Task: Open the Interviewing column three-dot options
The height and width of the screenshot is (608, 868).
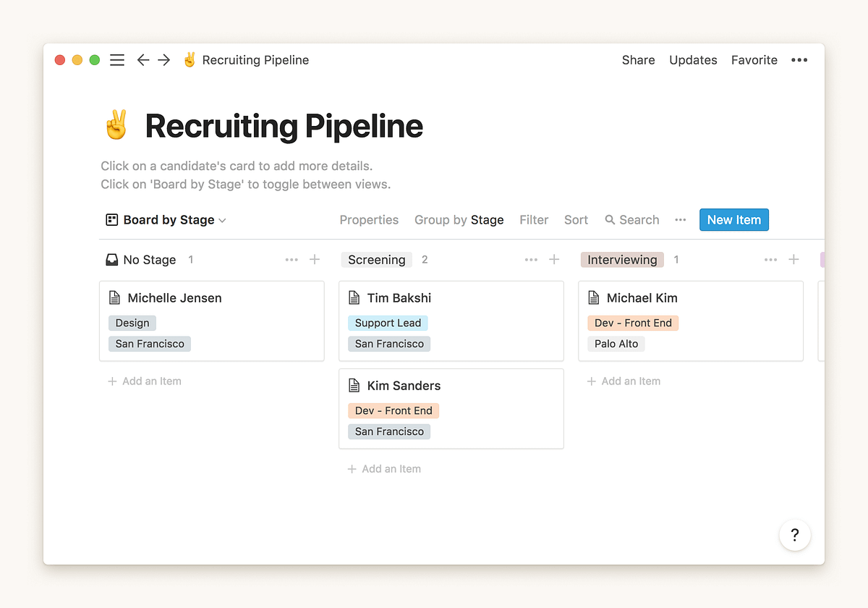Action: click(770, 260)
